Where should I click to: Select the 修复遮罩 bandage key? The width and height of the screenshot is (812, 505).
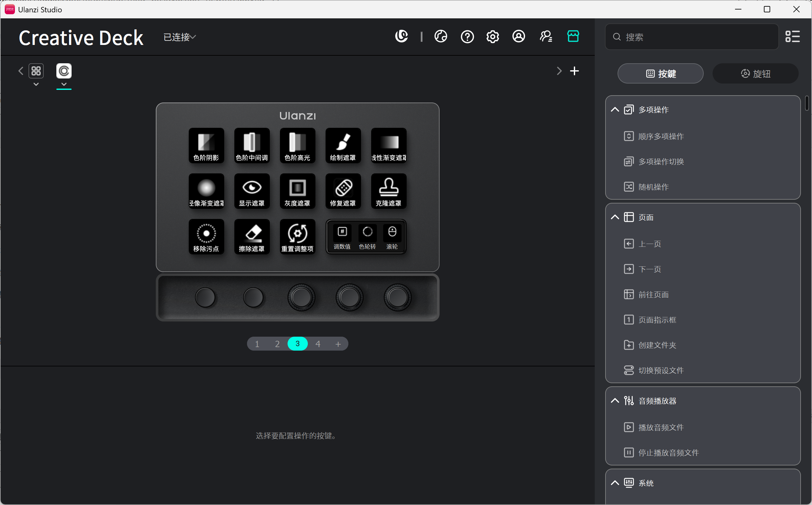[343, 191]
